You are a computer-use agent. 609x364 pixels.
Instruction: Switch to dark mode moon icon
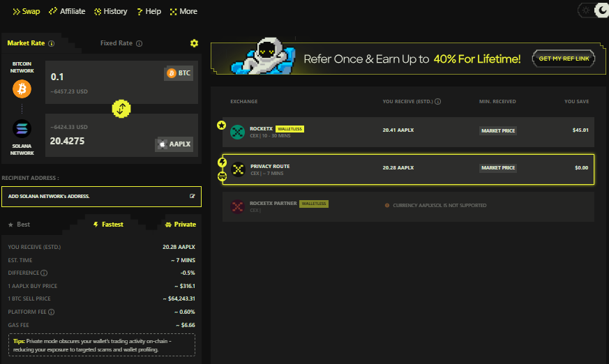(x=603, y=10)
